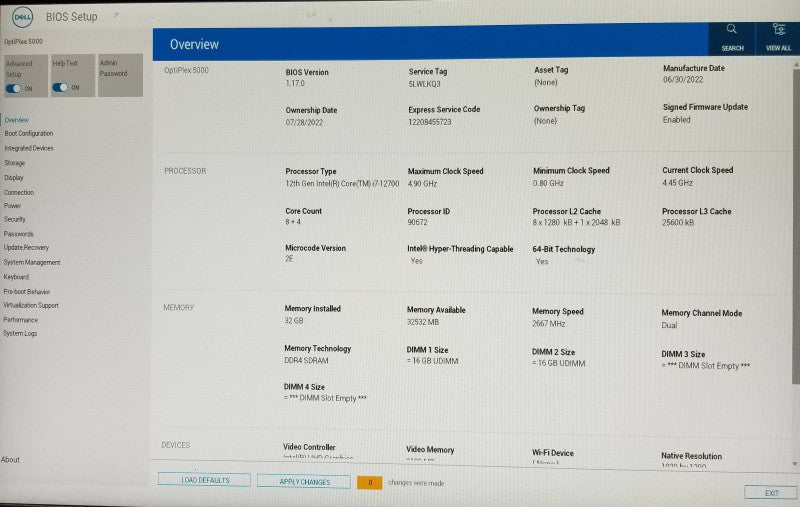The image size is (800, 507).
Task: Open Keyboard settings
Action: (x=16, y=276)
